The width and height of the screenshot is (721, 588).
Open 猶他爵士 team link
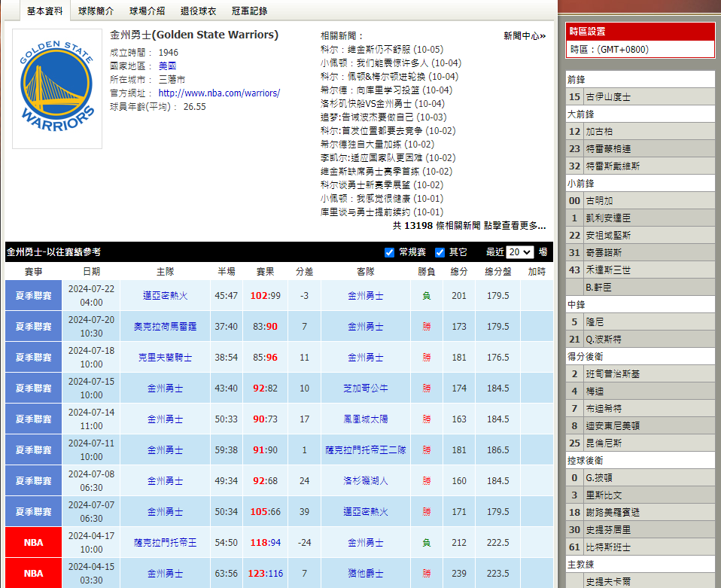(366, 573)
